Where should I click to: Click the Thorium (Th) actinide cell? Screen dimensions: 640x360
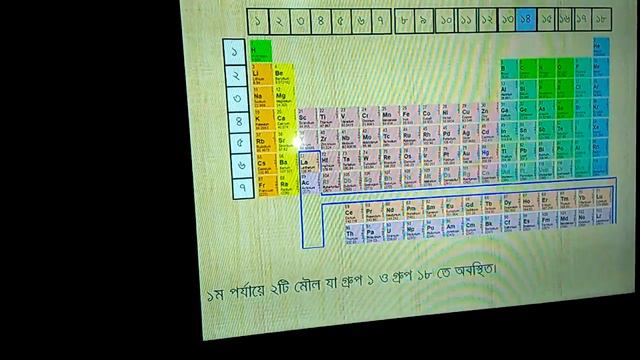tap(355, 234)
